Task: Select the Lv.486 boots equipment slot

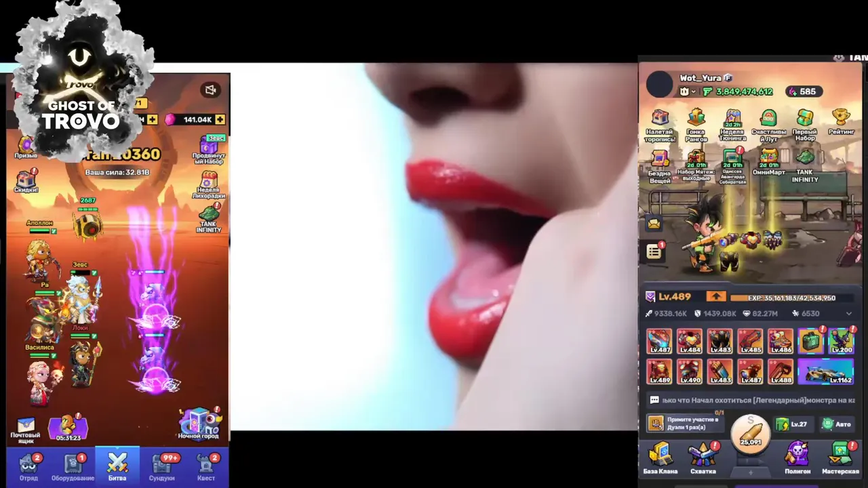Action: coord(781,341)
